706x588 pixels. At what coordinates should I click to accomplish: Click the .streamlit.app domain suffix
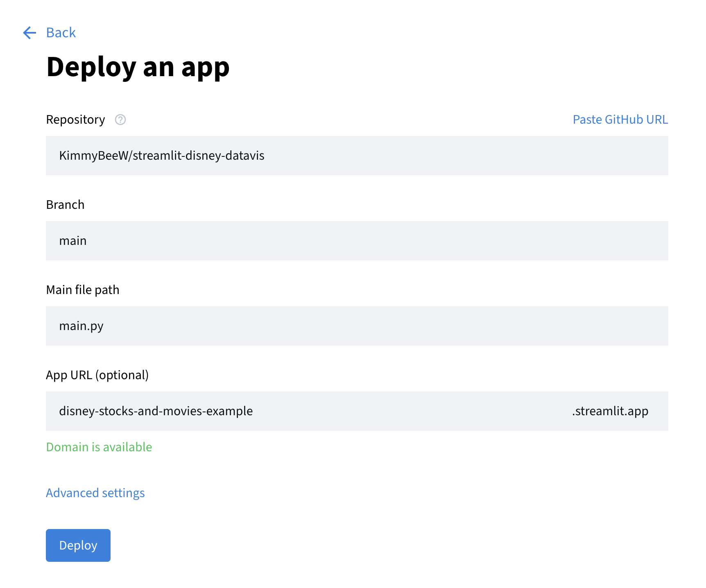610,411
